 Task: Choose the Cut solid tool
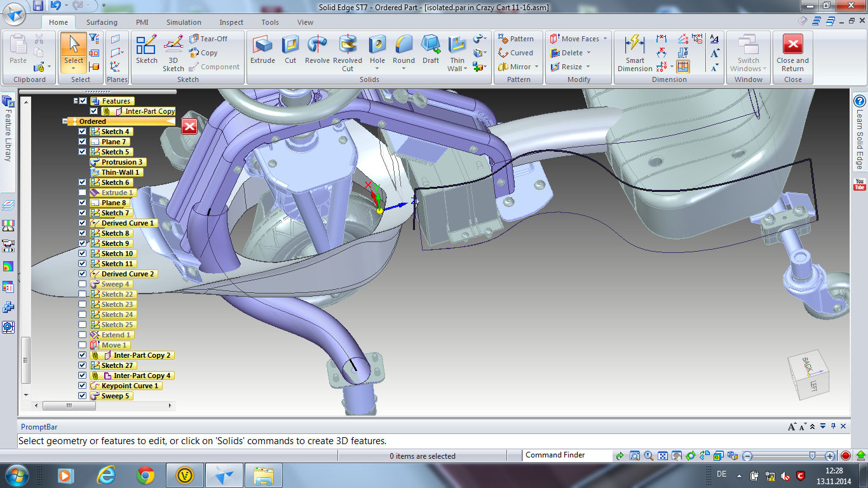(290, 50)
